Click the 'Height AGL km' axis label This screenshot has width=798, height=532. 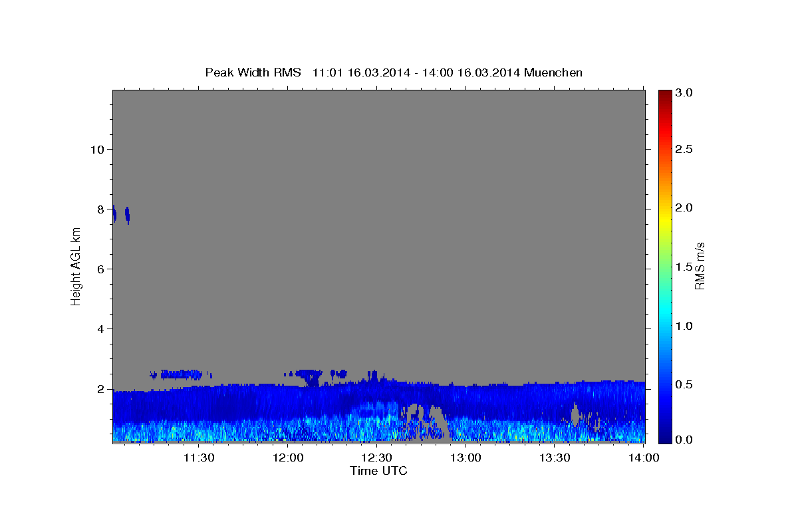76,266
